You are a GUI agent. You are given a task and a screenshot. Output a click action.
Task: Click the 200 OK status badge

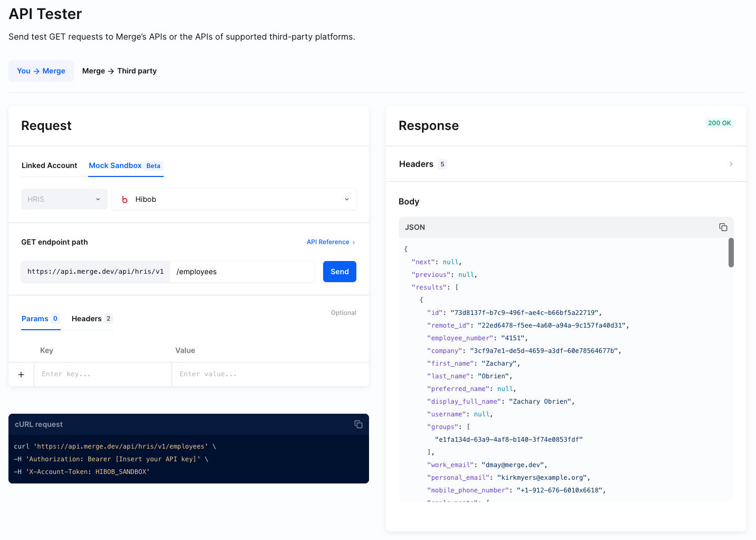tap(720, 123)
